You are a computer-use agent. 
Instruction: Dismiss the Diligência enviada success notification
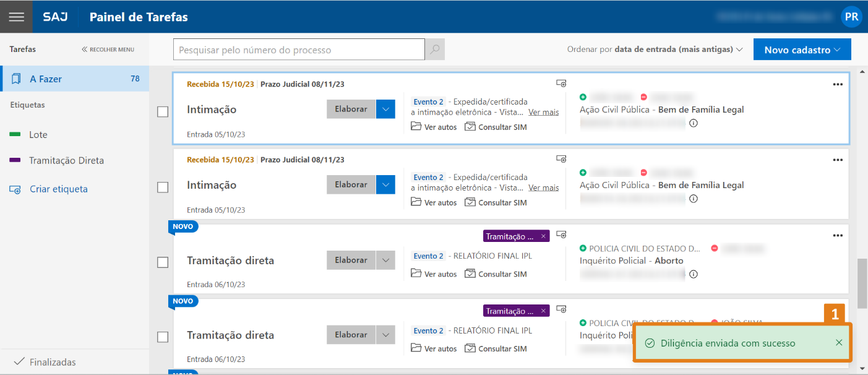(839, 343)
